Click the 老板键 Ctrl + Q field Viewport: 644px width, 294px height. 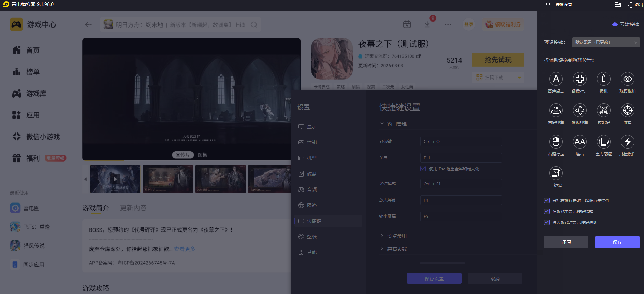[461, 141]
